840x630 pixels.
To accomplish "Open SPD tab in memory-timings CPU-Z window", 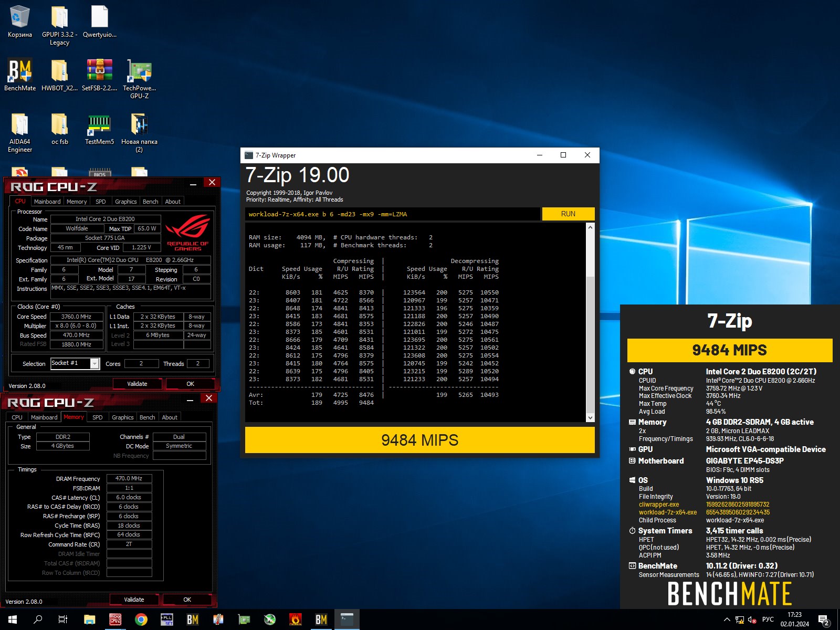I will [98, 417].
